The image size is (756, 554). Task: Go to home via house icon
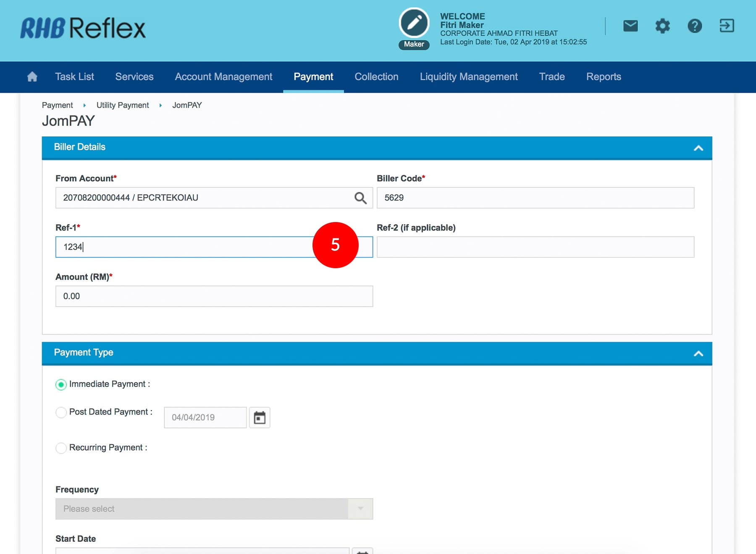pos(32,77)
